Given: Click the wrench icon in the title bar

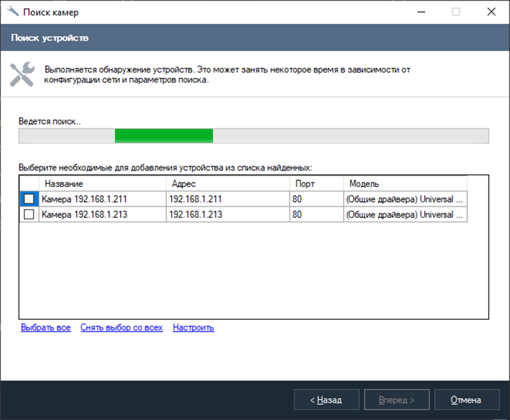Looking at the screenshot, I should tap(13, 12).
